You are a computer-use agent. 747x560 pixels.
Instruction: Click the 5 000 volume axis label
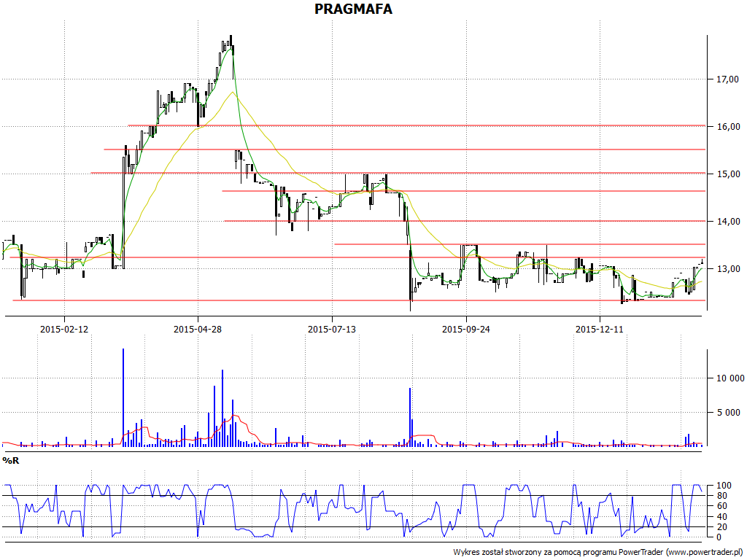pyautogui.click(x=730, y=413)
